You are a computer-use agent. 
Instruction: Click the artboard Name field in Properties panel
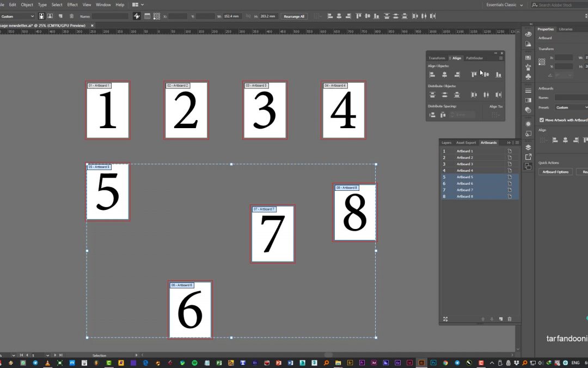pos(571,98)
